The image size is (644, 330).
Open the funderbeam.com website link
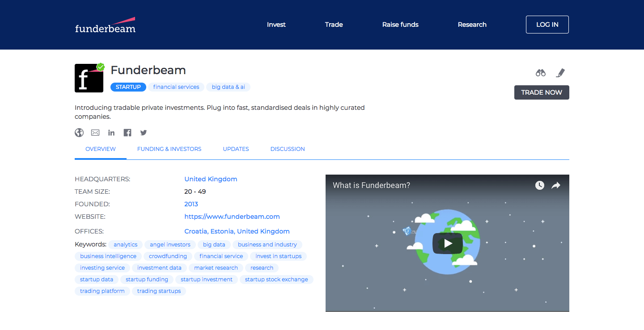[x=232, y=217]
